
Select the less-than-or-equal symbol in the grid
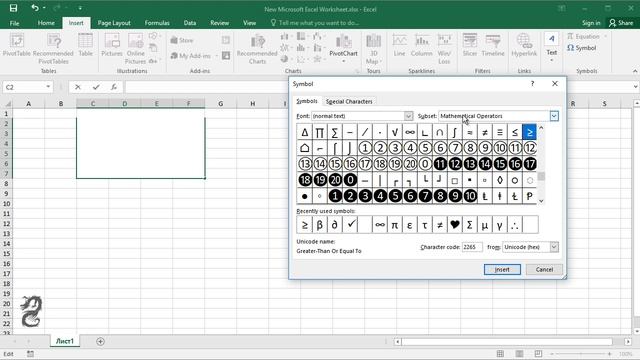click(x=515, y=132)
